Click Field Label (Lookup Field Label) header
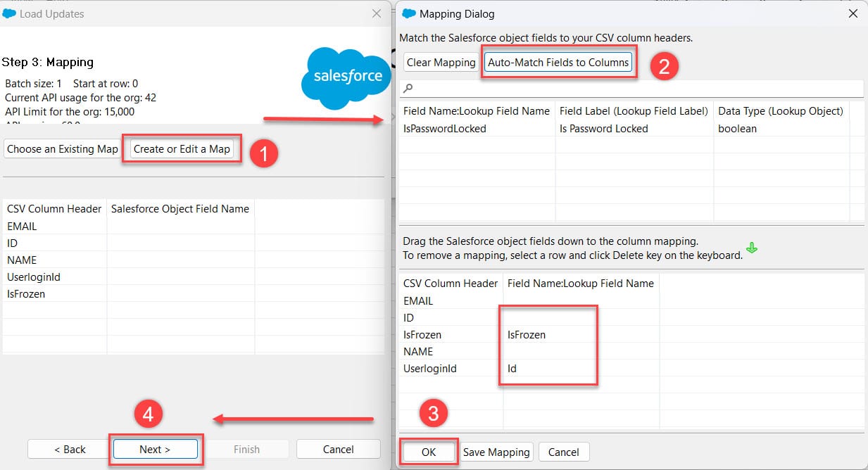This screenshot has width=868, height=470. pos(634,111)
